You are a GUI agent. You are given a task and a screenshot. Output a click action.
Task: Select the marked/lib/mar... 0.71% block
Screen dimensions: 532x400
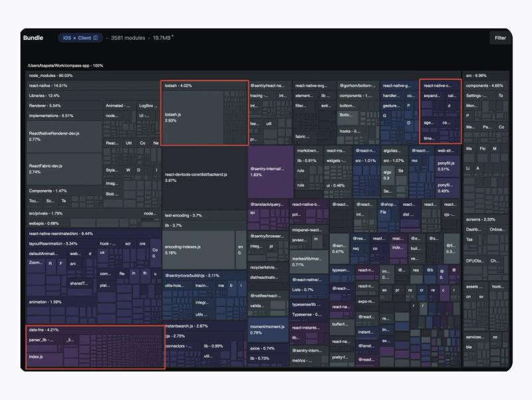pyautogui.click(x=309, y=261)
